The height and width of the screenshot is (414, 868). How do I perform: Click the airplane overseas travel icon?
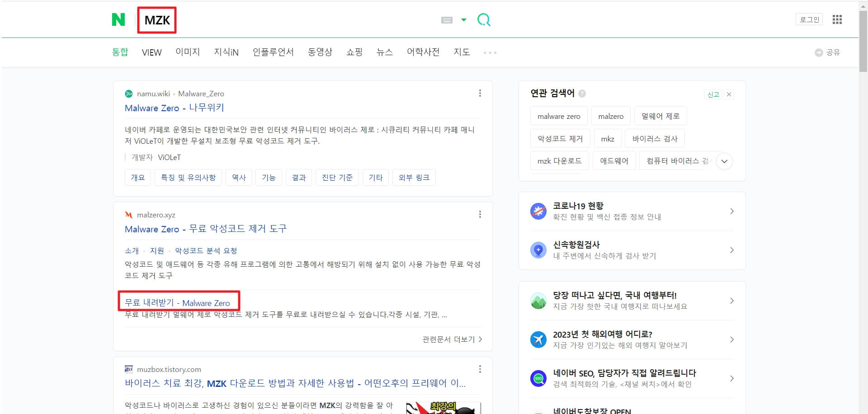pyautogui.click(x=538, y=339)
